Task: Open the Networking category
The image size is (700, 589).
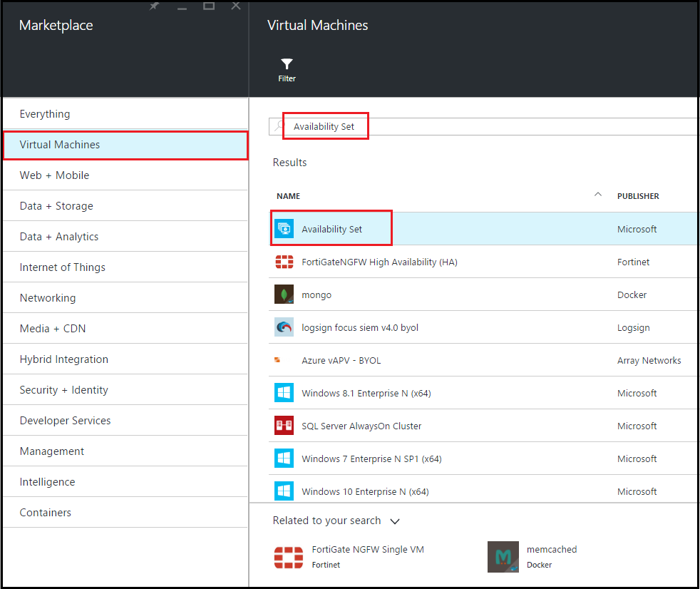Action: click(x=125, y=298)
